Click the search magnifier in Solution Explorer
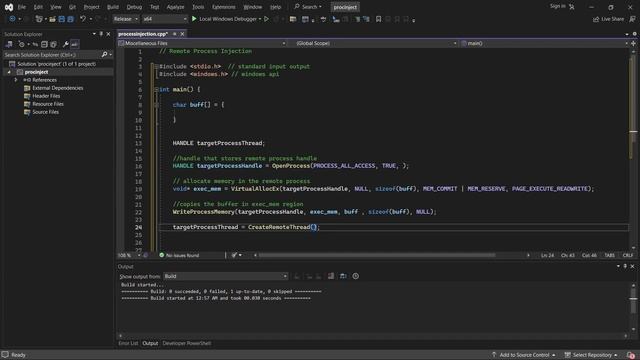Image resolution: width=640 pixels, height=360 pixels. pyautogui.click(x=104, y=54)
